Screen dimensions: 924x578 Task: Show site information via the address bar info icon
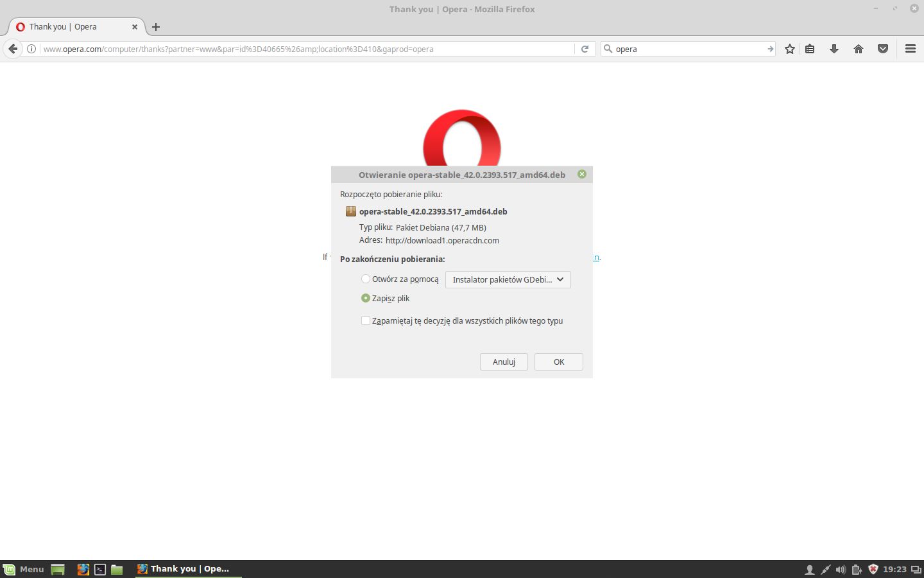pyautogui.click(x=31, y=49)
